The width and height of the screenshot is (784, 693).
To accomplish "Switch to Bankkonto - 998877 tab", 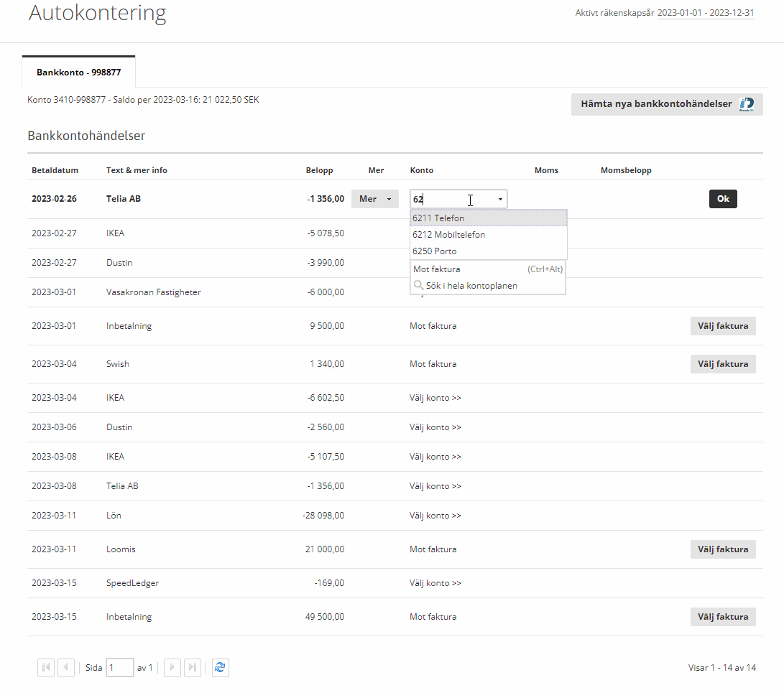I will (x=78, y=72).
